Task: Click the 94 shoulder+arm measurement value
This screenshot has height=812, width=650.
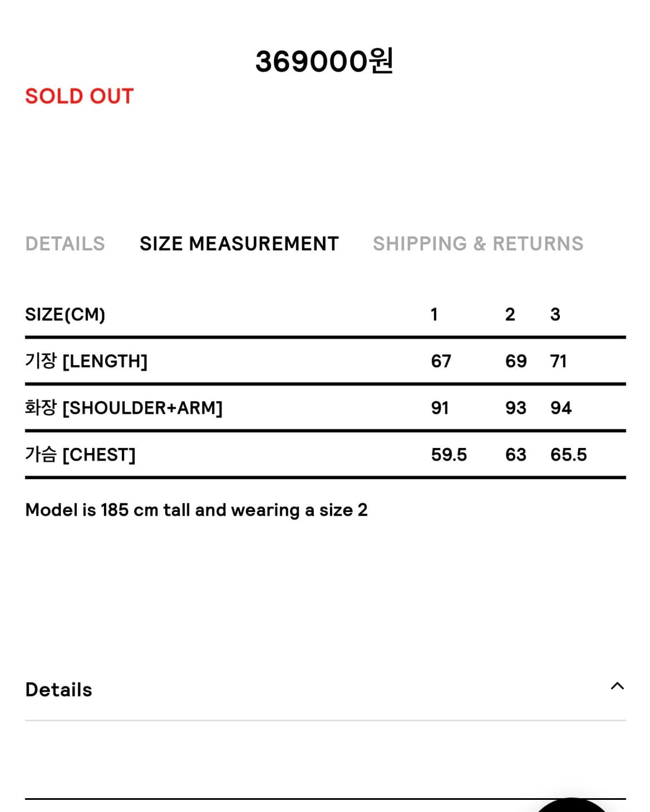Action: click(561, 408)
